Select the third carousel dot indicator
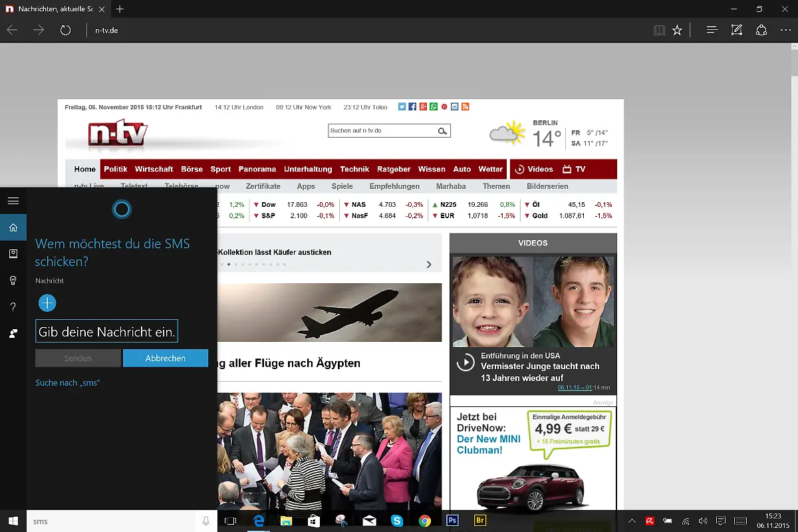 pyautogui.click(x=235, y=264)
